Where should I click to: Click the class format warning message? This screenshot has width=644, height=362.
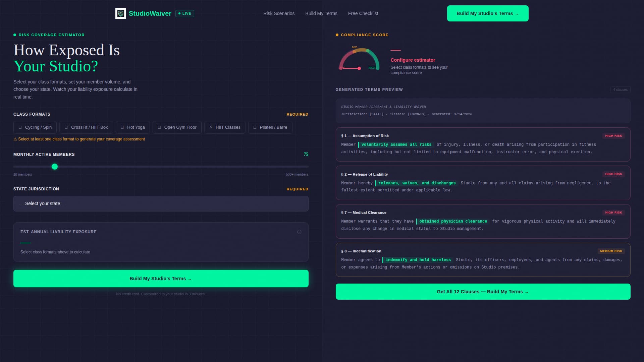point(79,139)
